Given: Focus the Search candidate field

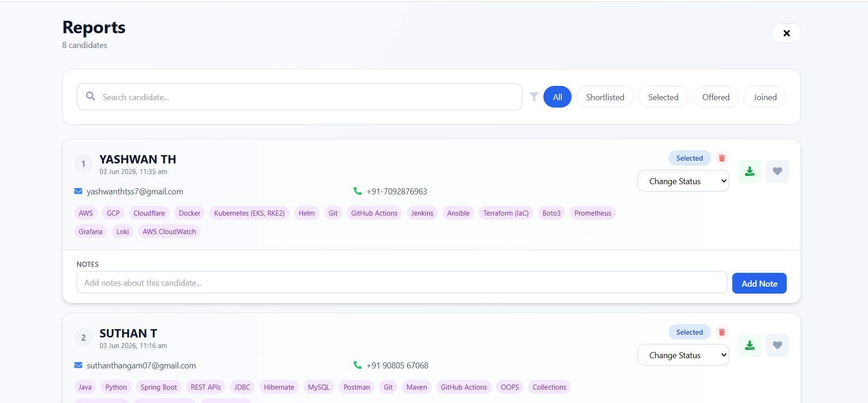Looking at the screenshot, I should [300, 97].
